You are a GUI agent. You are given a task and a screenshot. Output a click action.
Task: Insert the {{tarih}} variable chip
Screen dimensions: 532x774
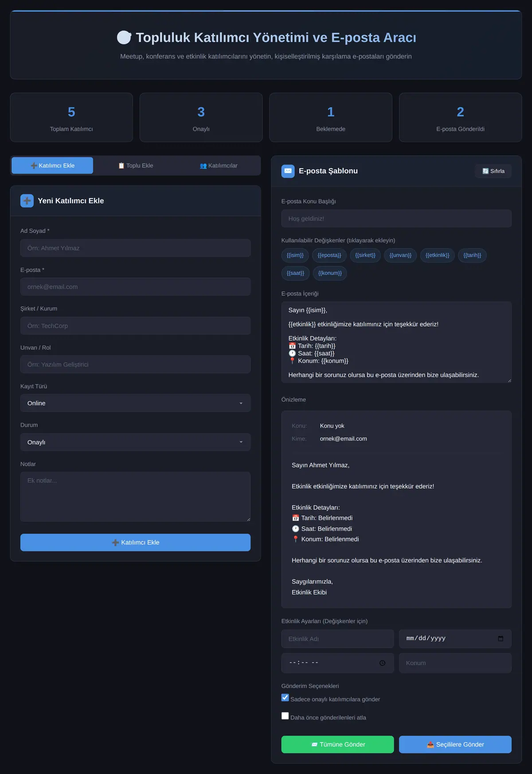(472, 255)
